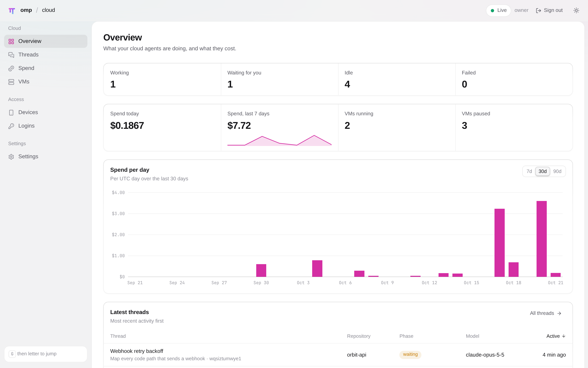Click the omp breadcrumb link
The height and width of the screenshot is (368, 588).
click(x=26, y=10)
